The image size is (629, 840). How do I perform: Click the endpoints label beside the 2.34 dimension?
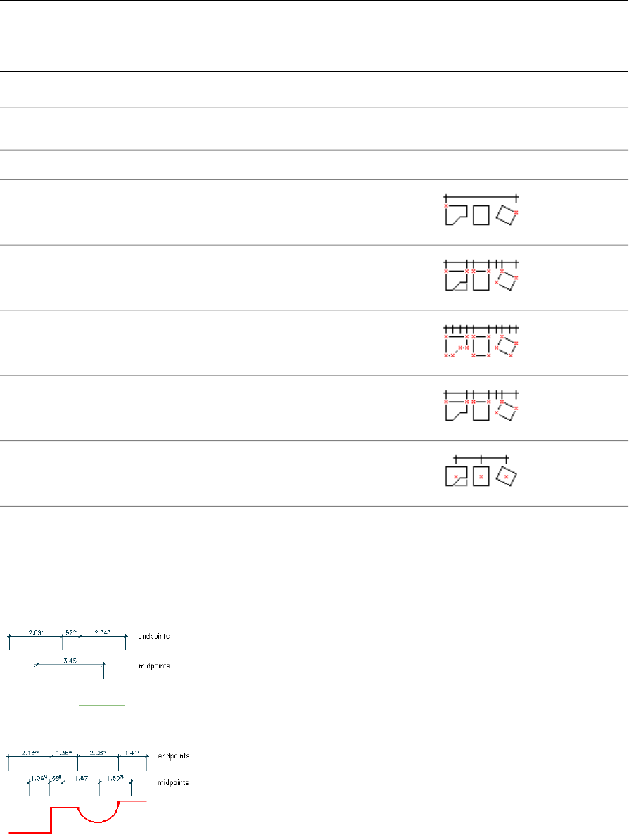coord(154,636)
